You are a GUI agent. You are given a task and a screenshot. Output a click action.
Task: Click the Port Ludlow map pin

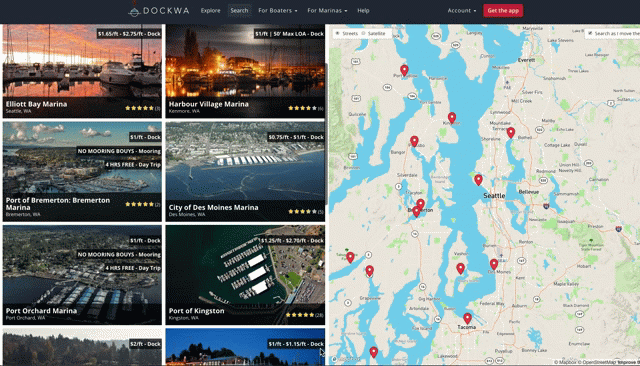point(404,71)
